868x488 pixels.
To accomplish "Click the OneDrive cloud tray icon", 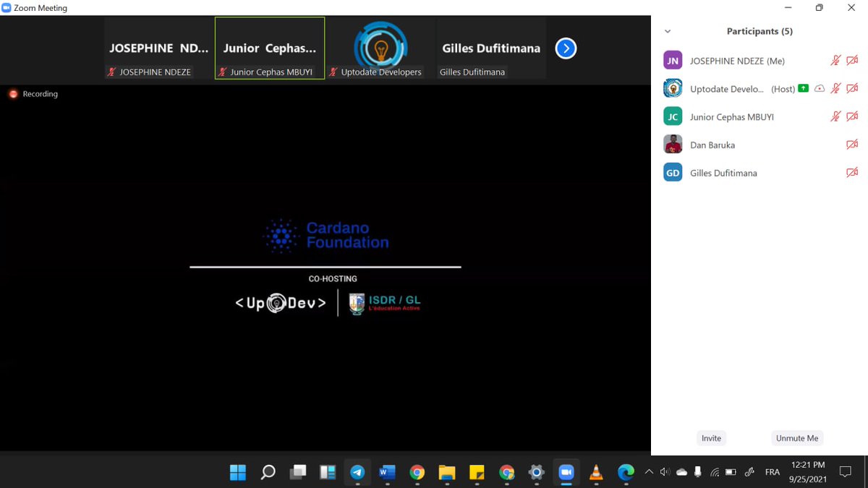I will tap(681, 472).
